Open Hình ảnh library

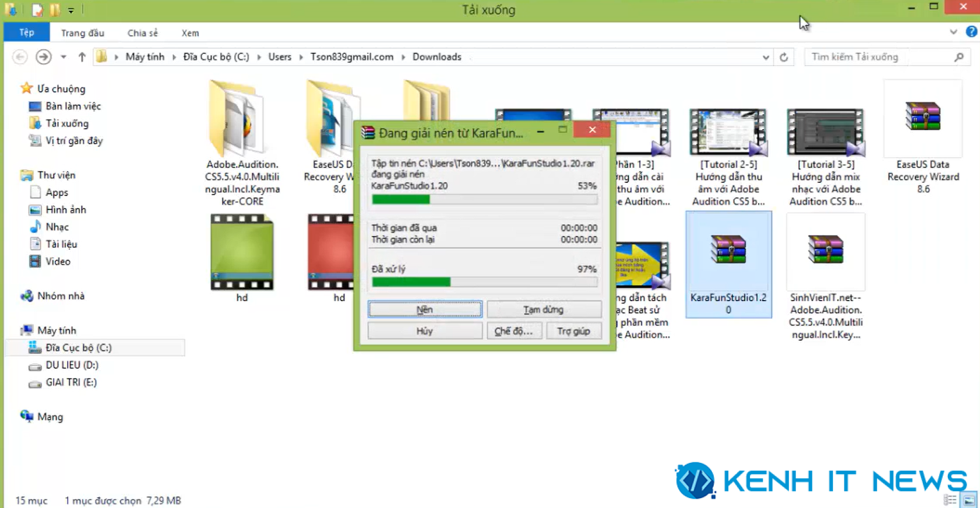pos(65,209)
